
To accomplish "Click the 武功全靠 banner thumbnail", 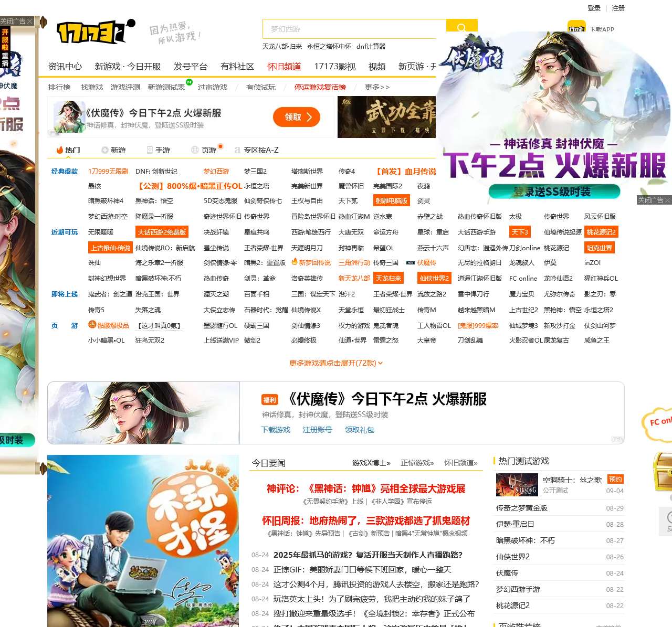I will point(387,117).
